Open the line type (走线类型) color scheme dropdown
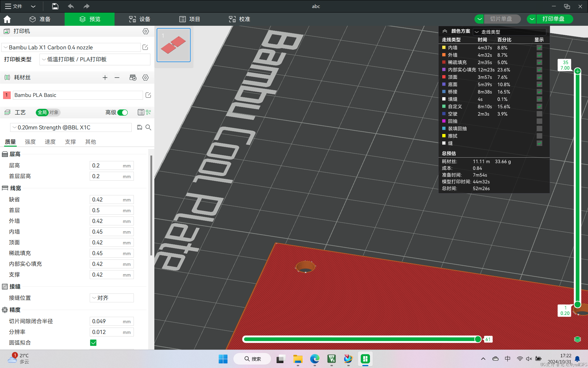The width and height of the screenshot is (588, 368). [x=510, y=32]
